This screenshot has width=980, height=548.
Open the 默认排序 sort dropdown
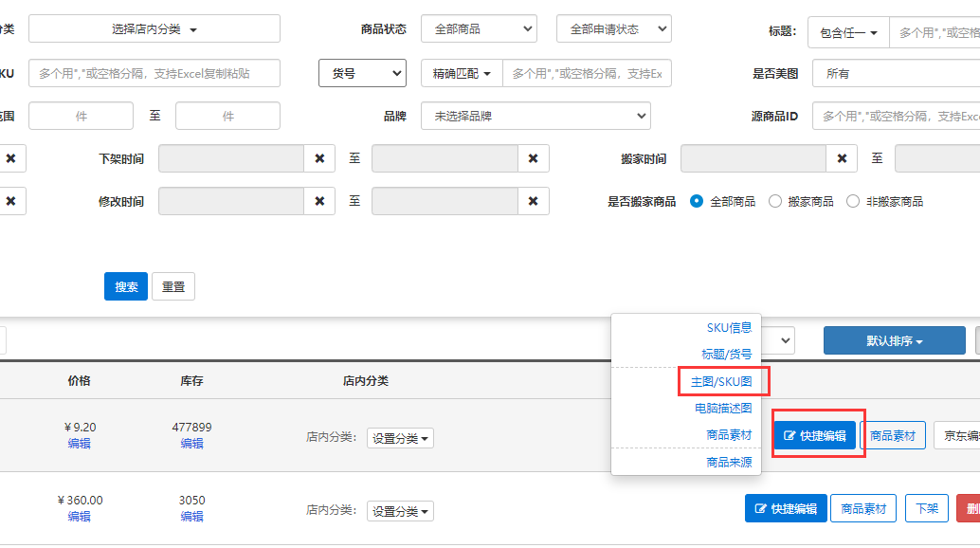click(x=894, y=340)
